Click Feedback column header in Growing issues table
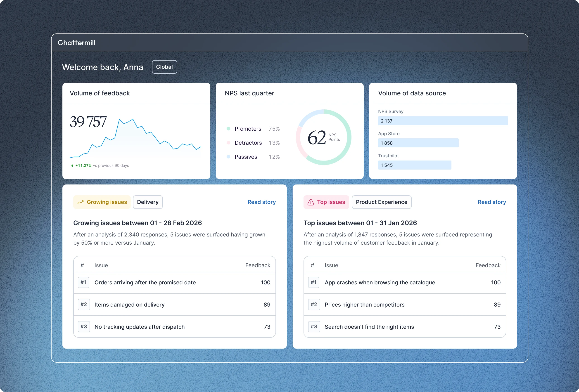The height and width of the screenshot is (392, 579). pos(258,265)
